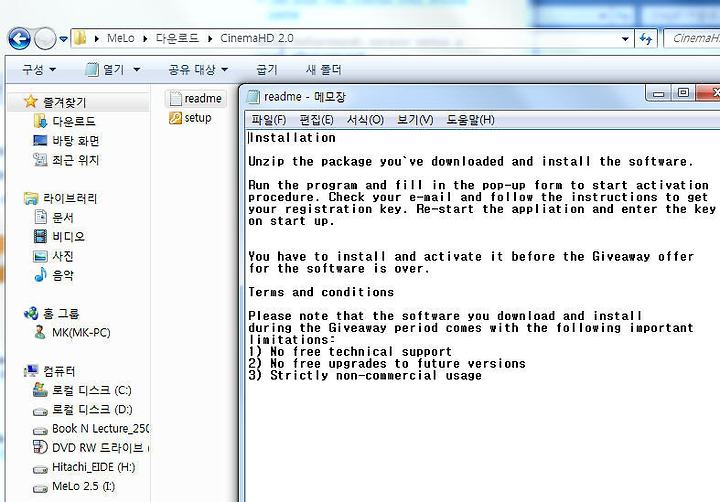The height and width of the screenshot is (502, 720).
Task: Open 로컬 디스크 (C:) drive
Action: pyautogui.click(x=82, y=390)
